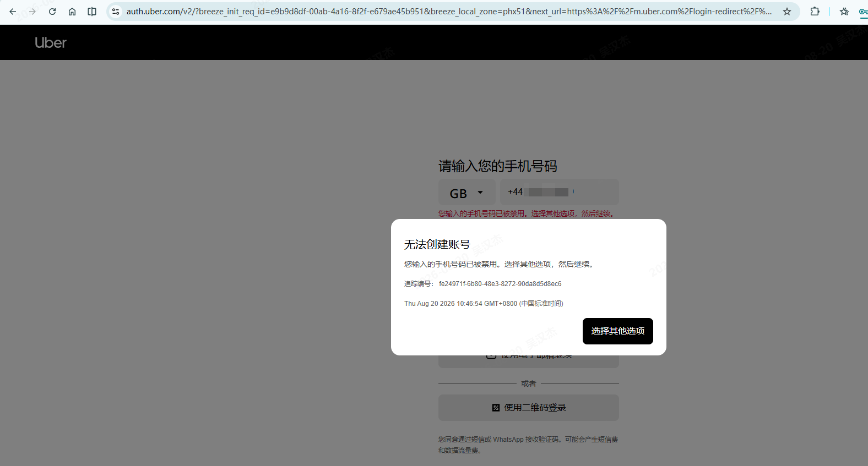The width and height of the screenshot is (868, 466).
Task: Bookmark this page with the star icon
Action: pos(787,12)
